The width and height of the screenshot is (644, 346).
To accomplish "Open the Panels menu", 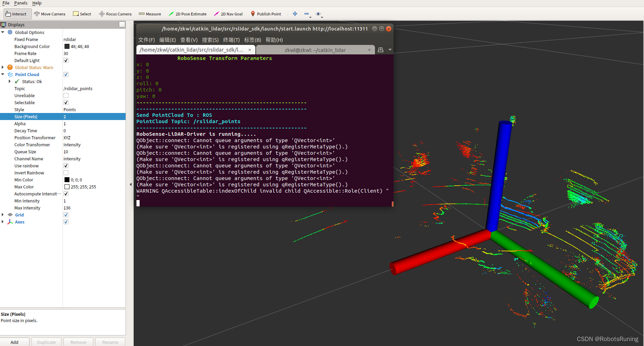I will [21, 3].
